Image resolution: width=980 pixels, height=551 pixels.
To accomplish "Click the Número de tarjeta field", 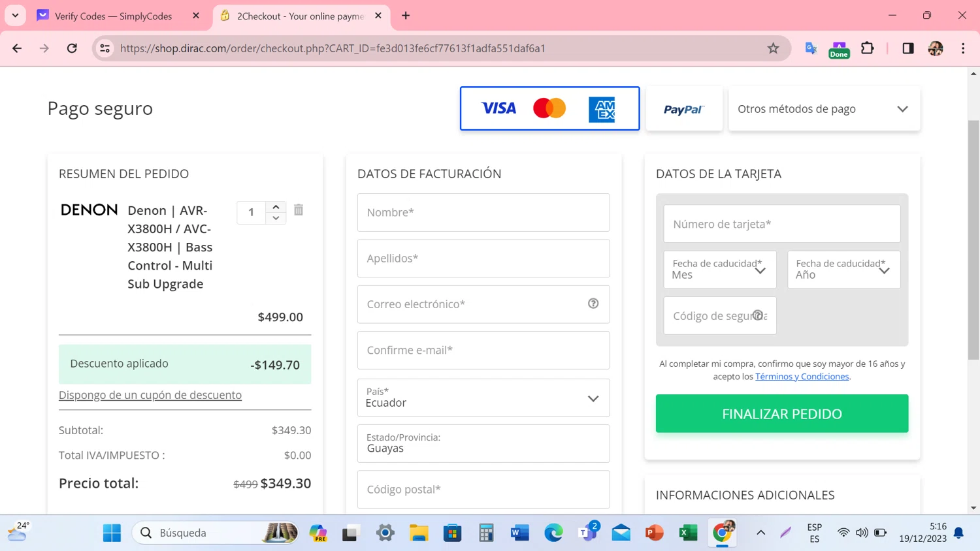I will pos(782,224).
